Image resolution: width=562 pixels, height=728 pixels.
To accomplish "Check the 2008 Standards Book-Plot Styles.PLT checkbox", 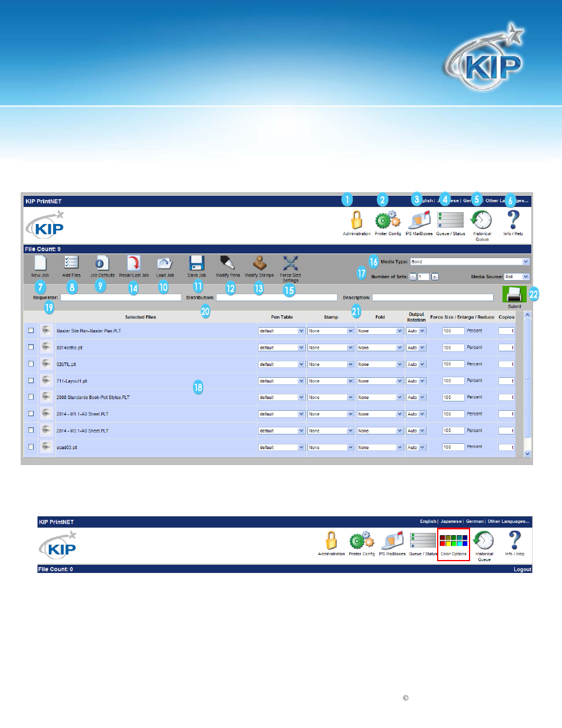I will [x=31, y=397].
